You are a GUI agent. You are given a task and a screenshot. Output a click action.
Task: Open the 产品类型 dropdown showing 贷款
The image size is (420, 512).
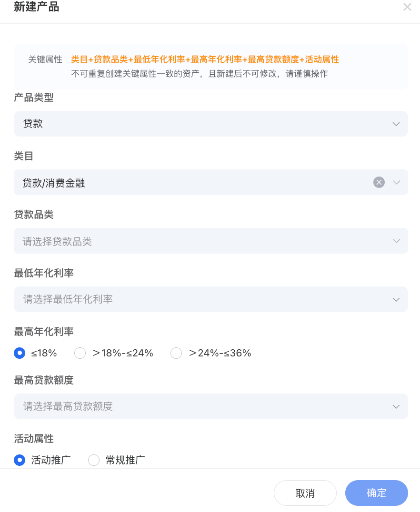point(200,124)
